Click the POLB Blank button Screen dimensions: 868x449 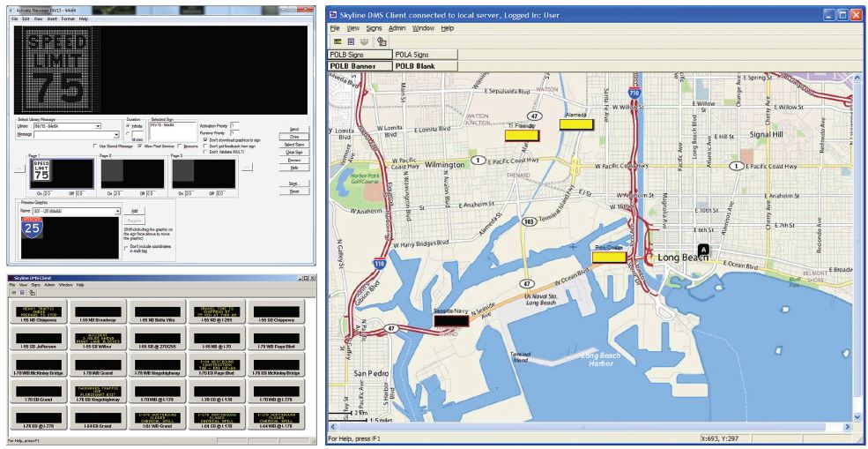pos(426,66)
